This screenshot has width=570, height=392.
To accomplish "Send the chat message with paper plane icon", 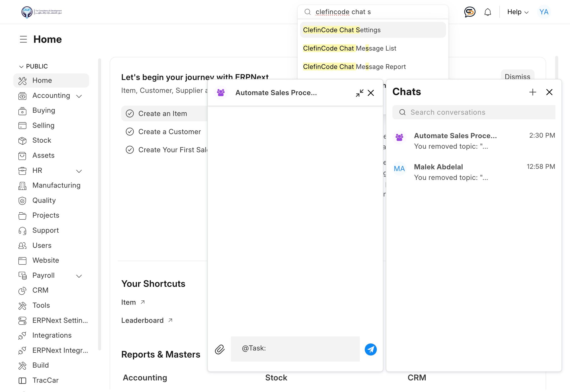I will (x=371, y=349).
